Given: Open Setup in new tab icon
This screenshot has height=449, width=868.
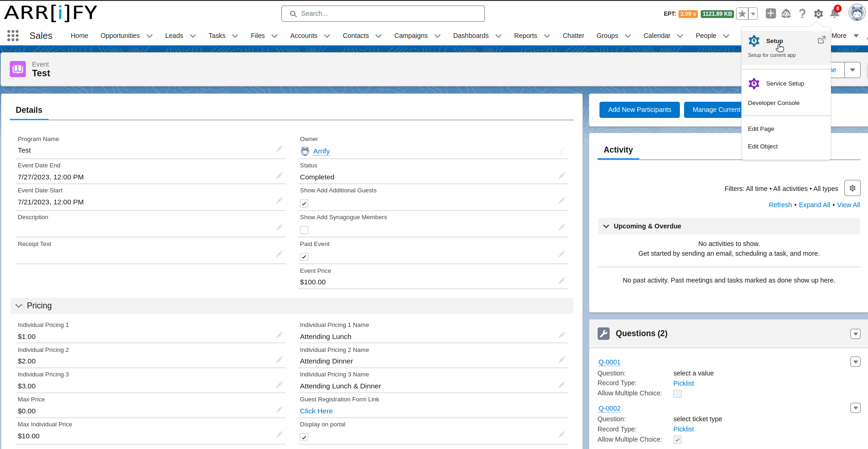Looking at the screenshot, I should (x=821, y=40).
